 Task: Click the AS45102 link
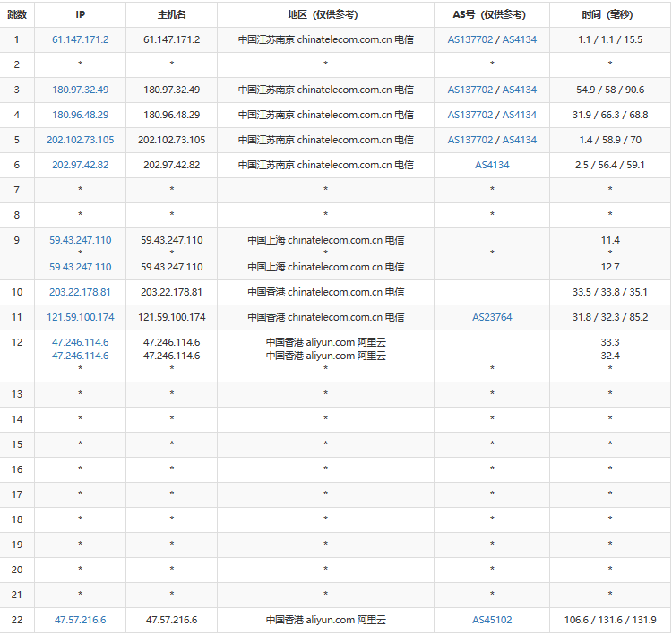(492, 620)
